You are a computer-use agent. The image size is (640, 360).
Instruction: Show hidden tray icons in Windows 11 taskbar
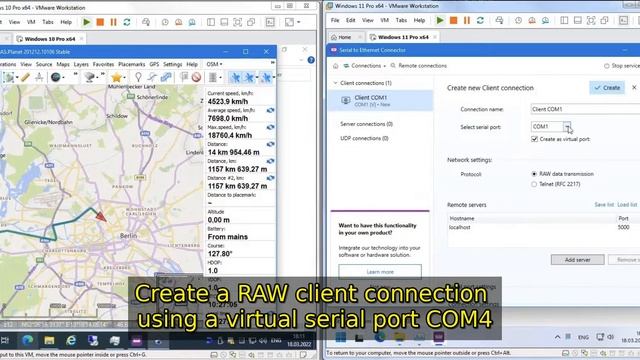tap(557, 337)
